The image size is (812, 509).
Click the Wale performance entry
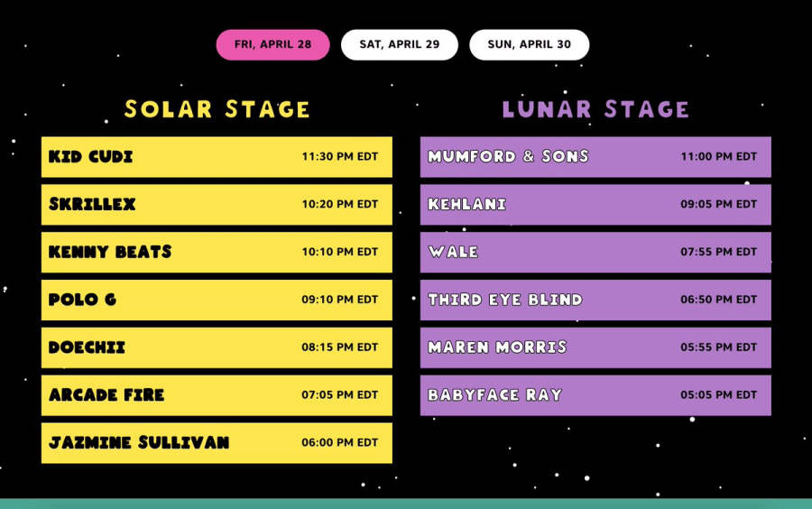click(595, 252)
